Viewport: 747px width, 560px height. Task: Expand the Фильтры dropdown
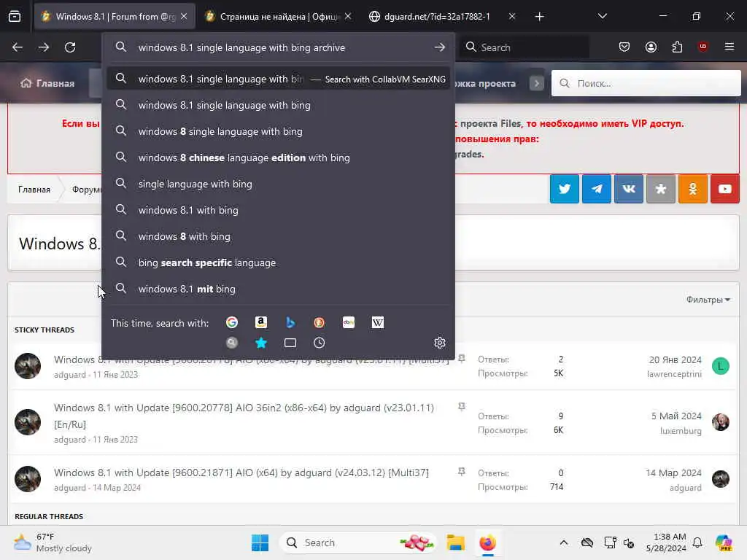pyautogui.click(x=708, y=300)
